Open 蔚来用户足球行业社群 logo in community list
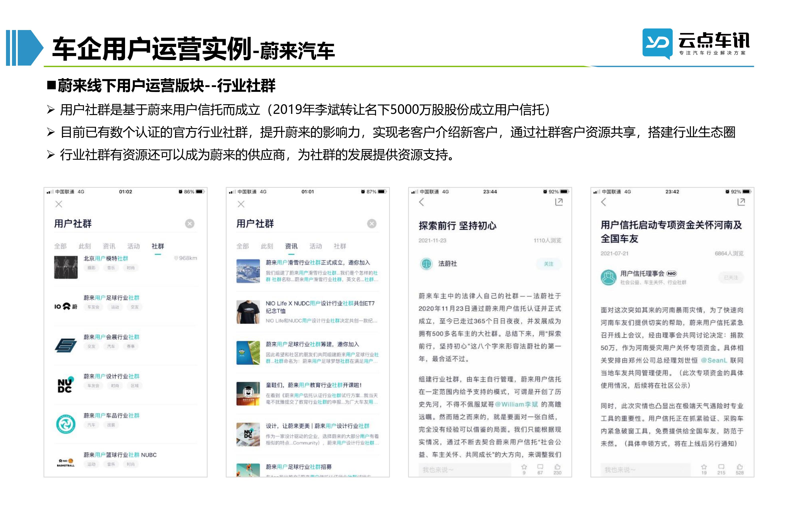 [x=66, y=306]
